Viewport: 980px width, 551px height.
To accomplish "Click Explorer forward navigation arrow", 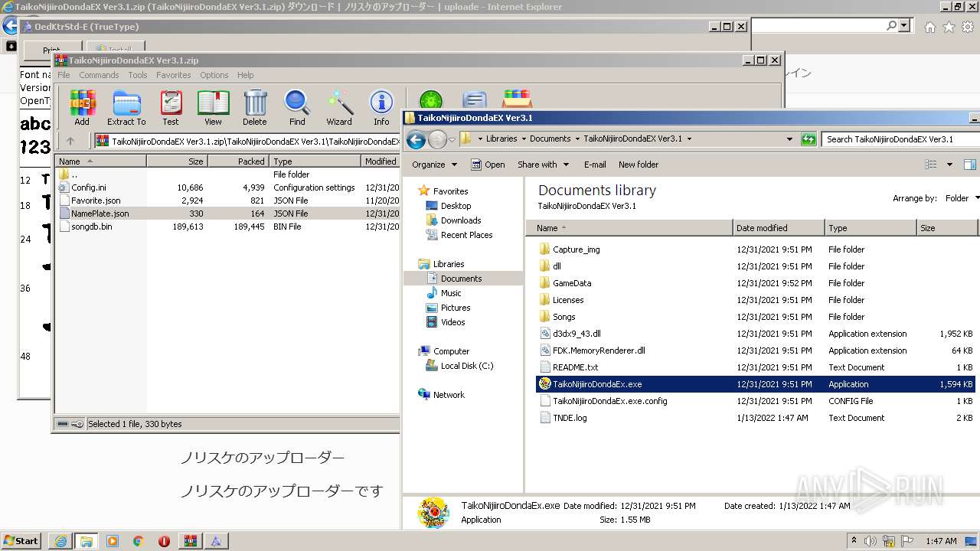I will pos(437,139).
